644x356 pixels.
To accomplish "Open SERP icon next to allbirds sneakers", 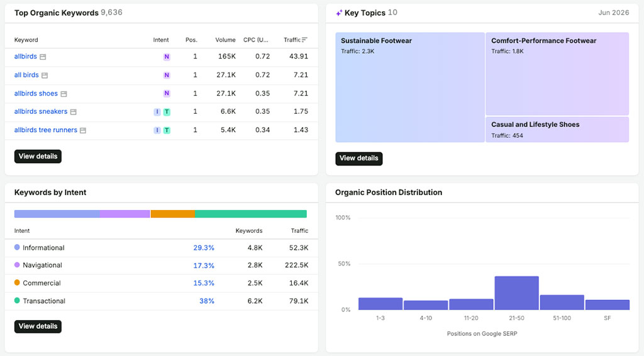I will [73, 112].
